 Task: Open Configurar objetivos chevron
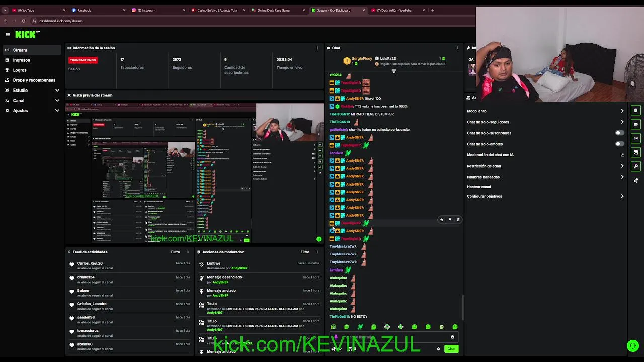(622, 196)
